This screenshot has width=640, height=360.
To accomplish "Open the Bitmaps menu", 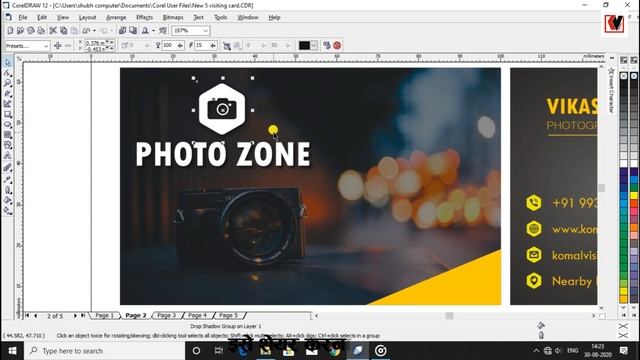I will 173,18.
